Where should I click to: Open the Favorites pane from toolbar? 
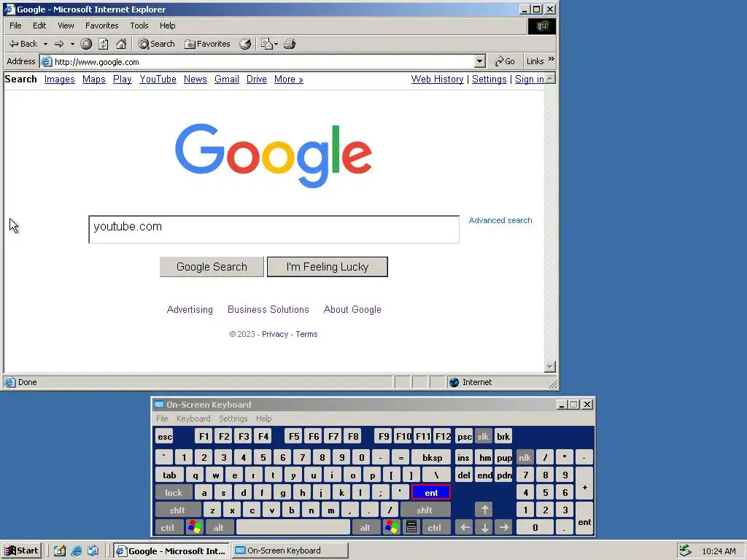tap(207, 44)
